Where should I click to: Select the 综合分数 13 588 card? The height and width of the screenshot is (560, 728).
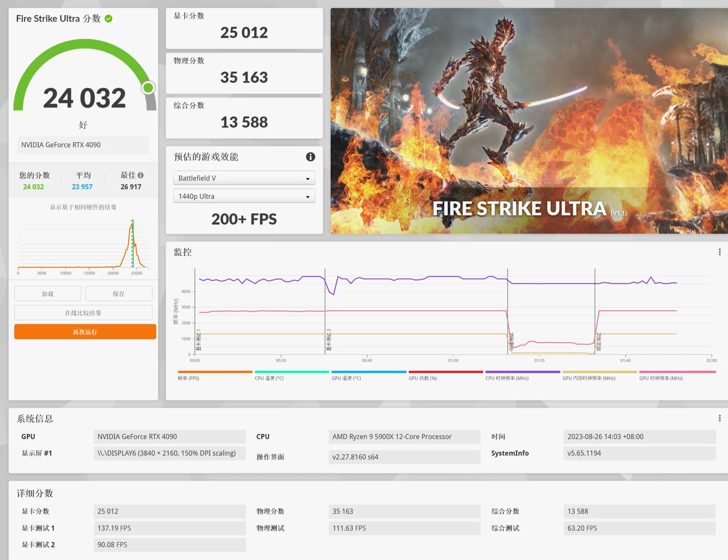(x=244, y=118)
